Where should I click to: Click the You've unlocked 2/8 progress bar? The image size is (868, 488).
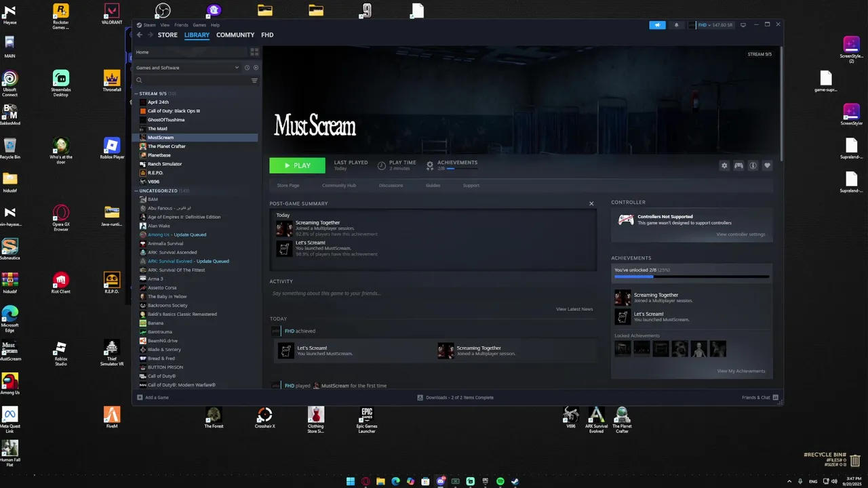coord(692,277)
